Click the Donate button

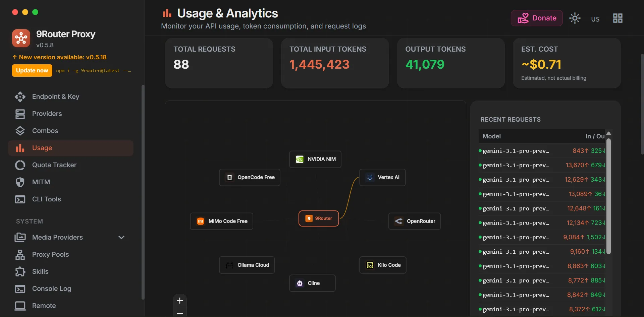pyautogui.click(x=537, y=18)
